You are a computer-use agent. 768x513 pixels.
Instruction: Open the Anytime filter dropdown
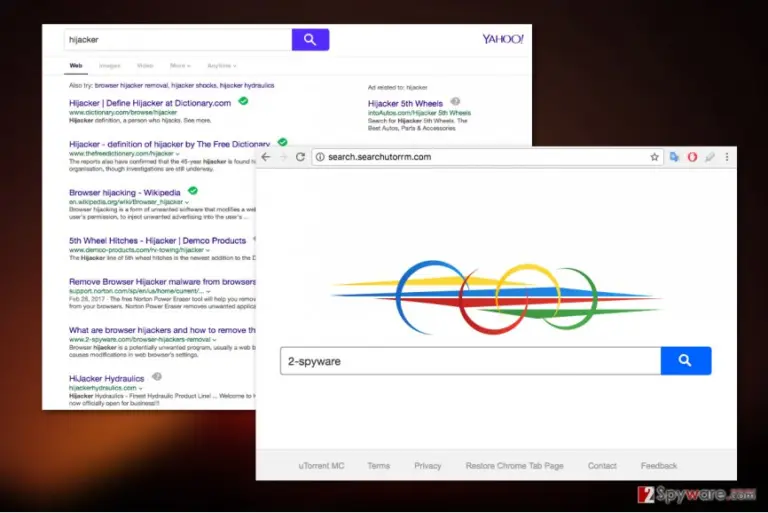pos(221,66)
